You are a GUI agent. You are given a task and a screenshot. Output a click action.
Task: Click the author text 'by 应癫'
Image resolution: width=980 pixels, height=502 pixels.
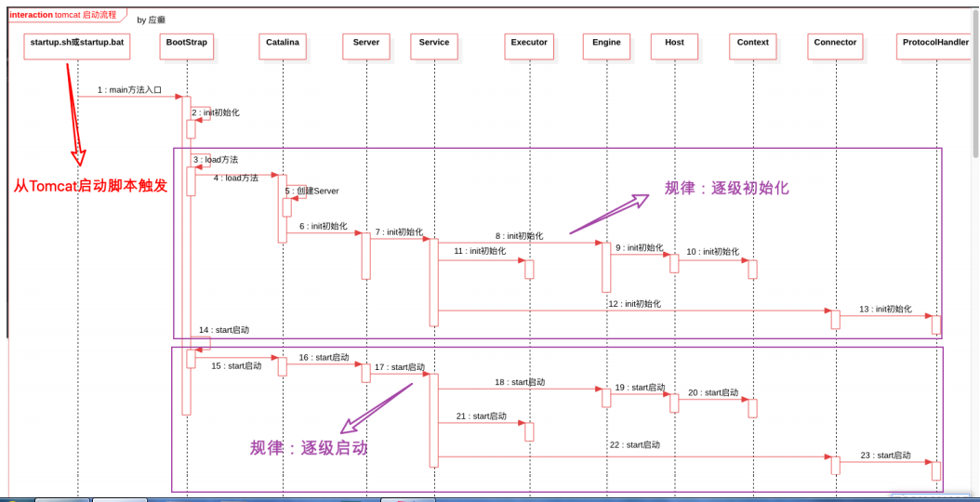coord(152,20)
